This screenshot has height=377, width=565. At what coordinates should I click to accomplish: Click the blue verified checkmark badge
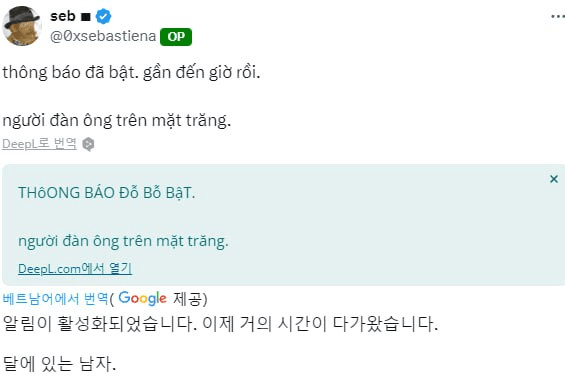103,17
